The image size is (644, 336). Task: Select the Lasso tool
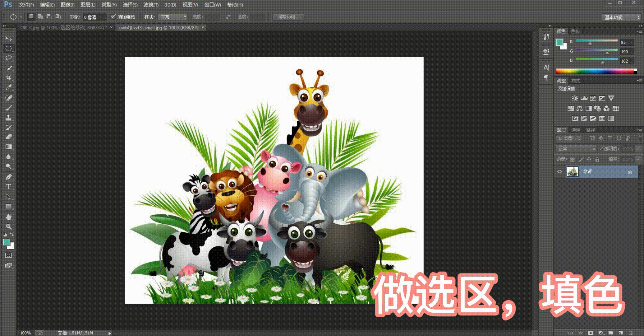(8, 58)
